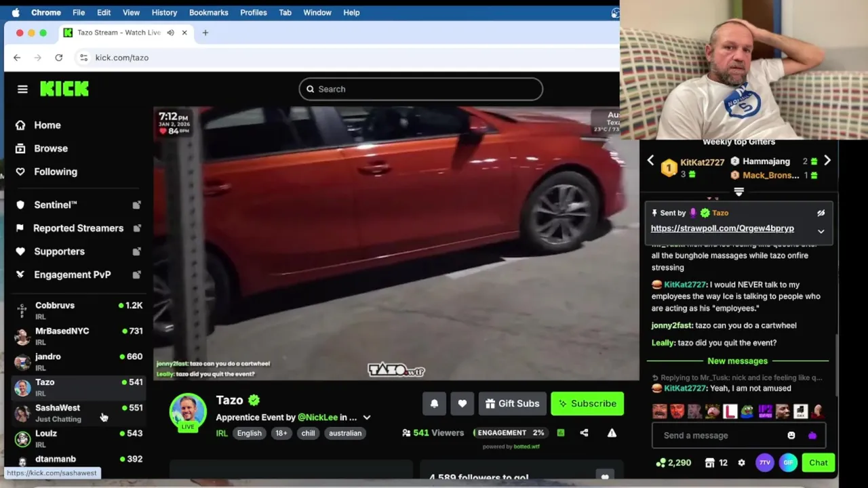Share the stream with the share icon
The image size is (868, 488).
point(584,432)
